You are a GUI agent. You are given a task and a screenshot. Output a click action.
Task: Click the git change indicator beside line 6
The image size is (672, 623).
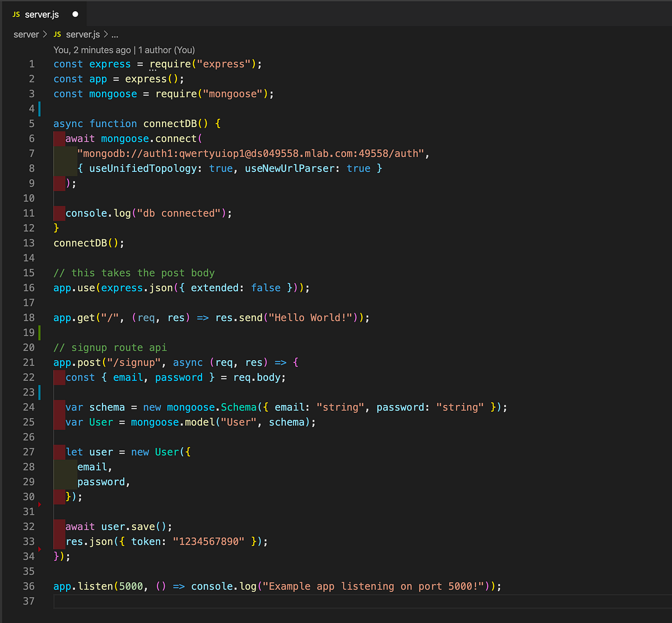coord(59,138)
